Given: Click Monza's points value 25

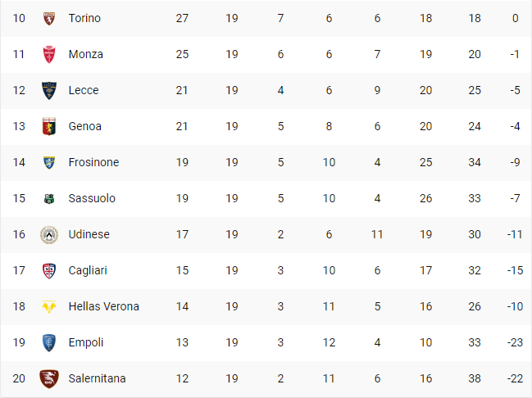Looking at the screenshot, I should coord(182,54).
